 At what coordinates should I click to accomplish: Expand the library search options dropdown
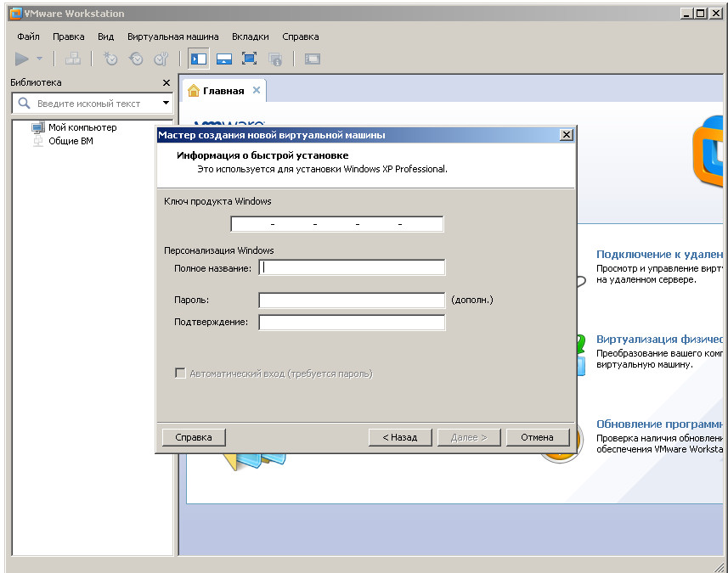pos(166,103)
